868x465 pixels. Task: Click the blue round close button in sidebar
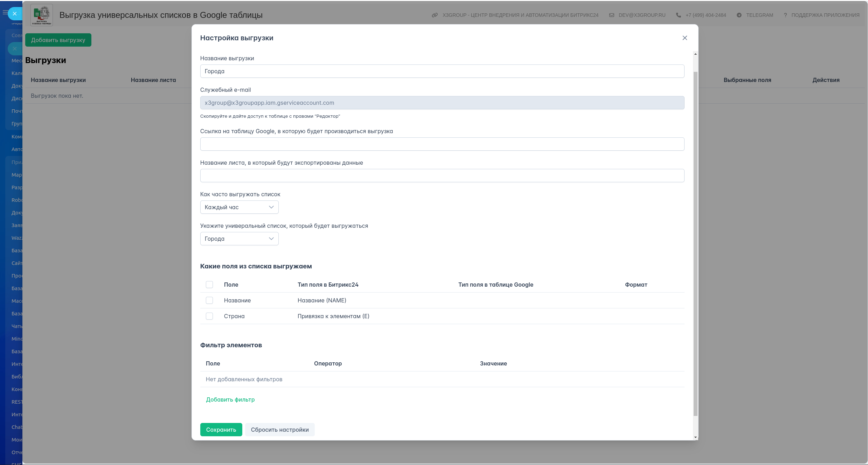pyautogui.click(x=15, y=14)
